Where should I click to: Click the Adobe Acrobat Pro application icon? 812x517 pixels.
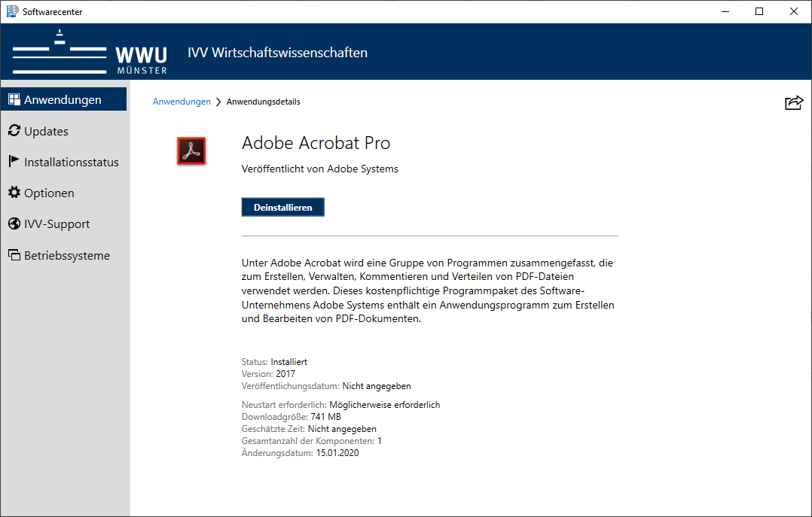pos(191,151)
